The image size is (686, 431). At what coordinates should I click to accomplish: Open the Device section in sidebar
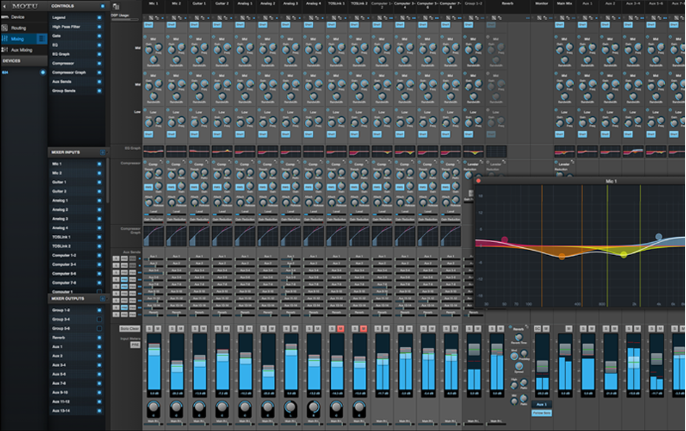tap(18, 17)
